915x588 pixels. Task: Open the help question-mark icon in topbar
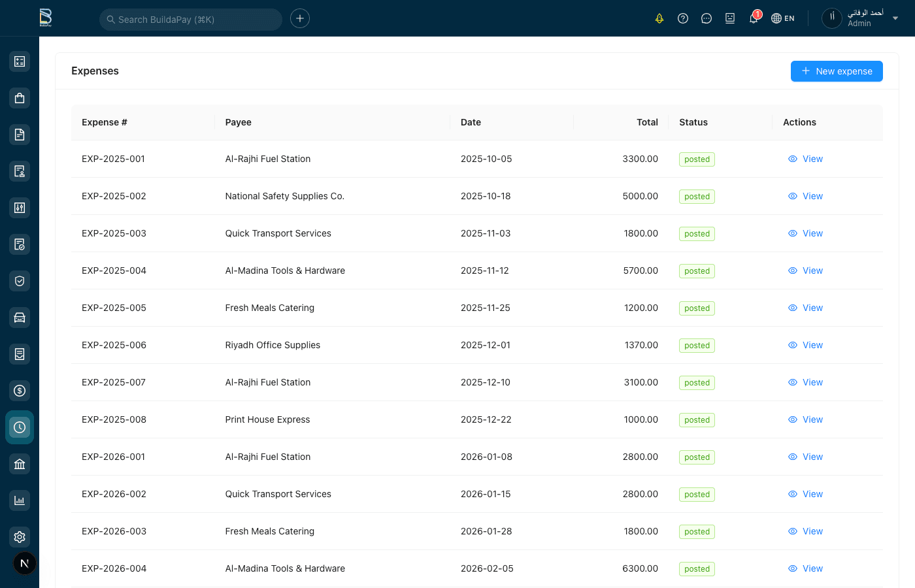coord(683,18)
